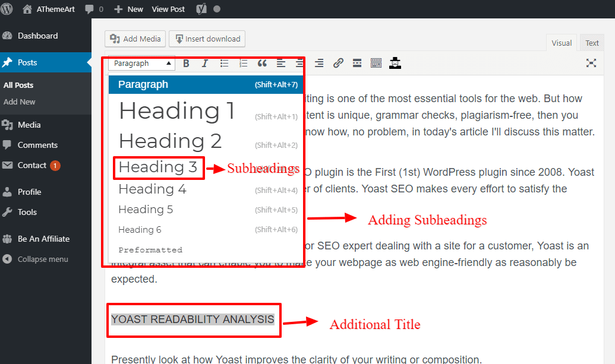This screenshot has width=615, height=364.
Task: Open the Comments sidebar menu
Action: click(x=37, y=145)
